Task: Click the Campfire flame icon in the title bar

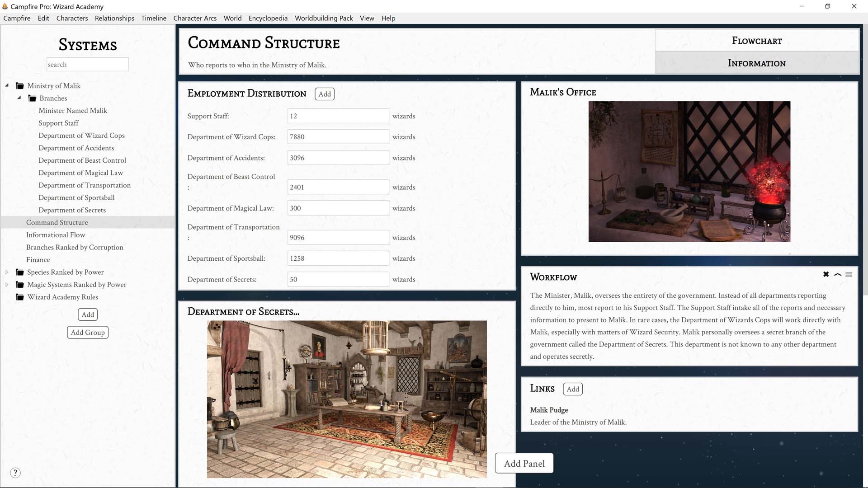Action: pyautogui.click(x=6, y=6)
